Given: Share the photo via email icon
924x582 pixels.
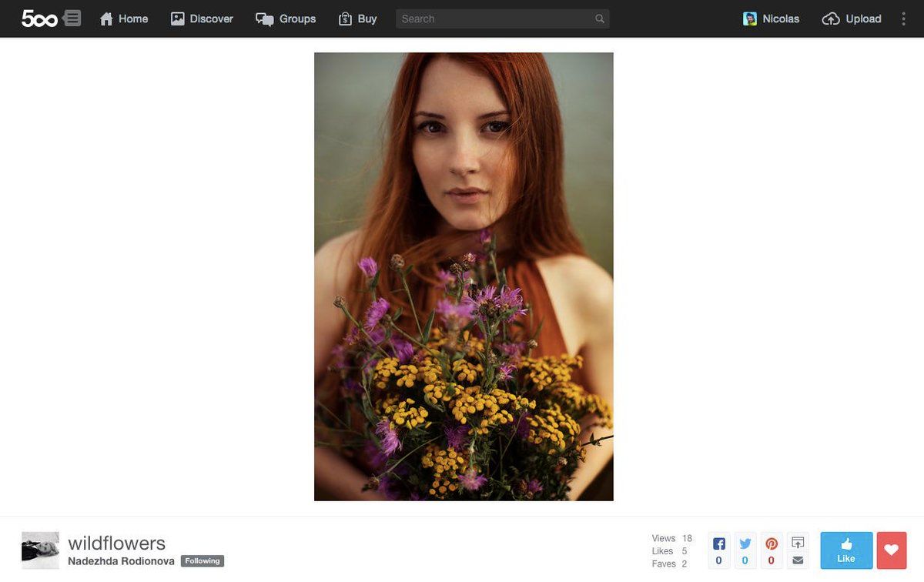Looking at the screenshot, I should click(798, 560).
